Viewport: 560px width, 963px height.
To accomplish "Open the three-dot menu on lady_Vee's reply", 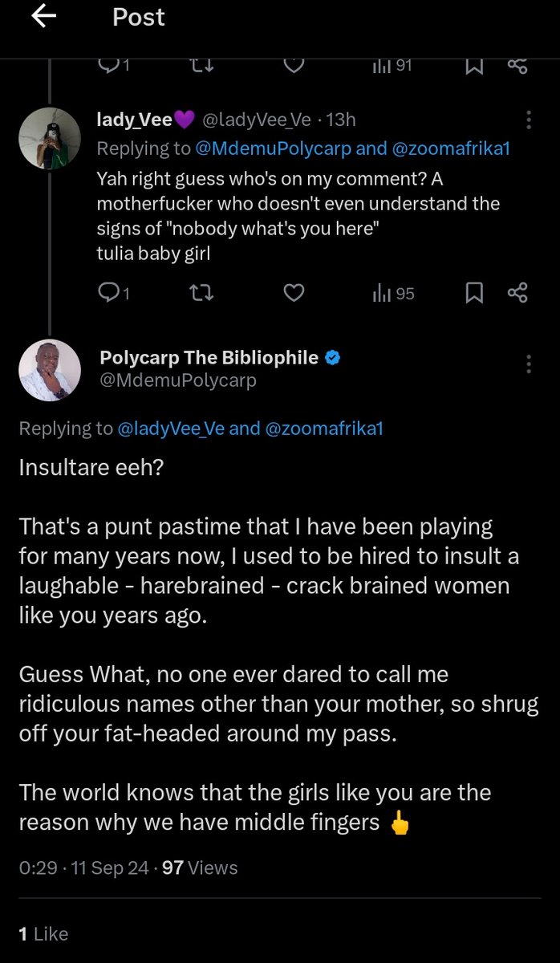I will pyautogui.click(x=528, y=120).
